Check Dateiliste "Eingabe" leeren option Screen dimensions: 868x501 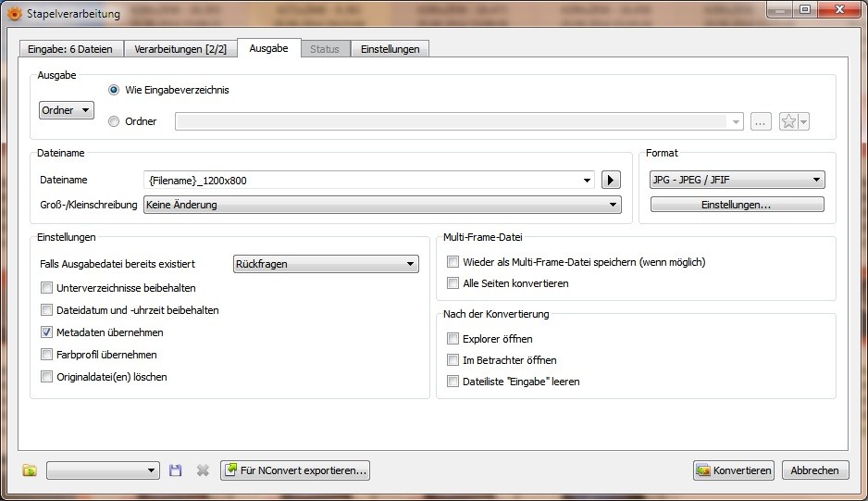pos(453,382)
